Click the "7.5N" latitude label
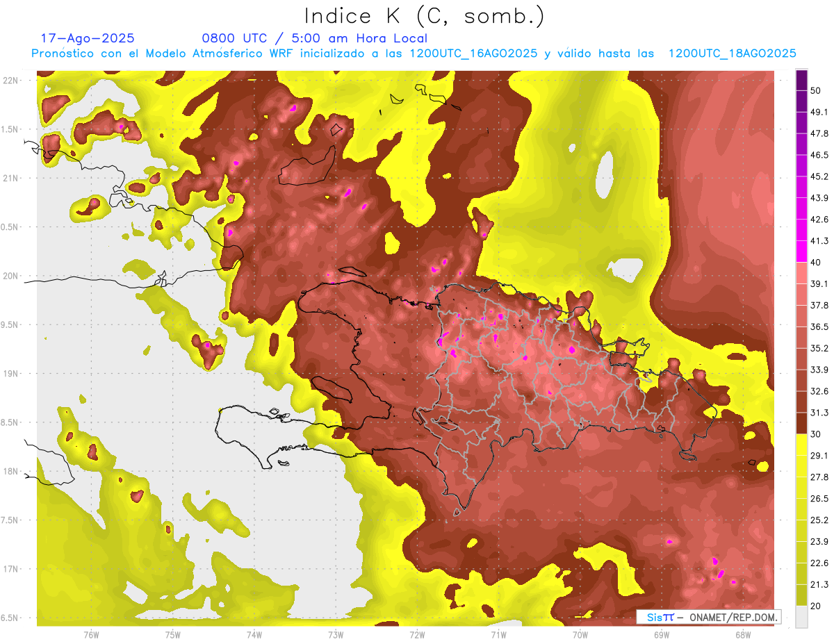This screenshot has height=644, width=834. coord(10,520)
